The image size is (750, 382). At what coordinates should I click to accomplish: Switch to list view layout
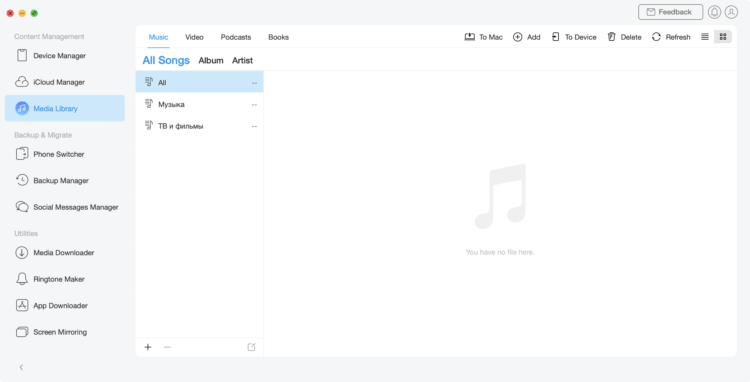click(x=705, y=37)
